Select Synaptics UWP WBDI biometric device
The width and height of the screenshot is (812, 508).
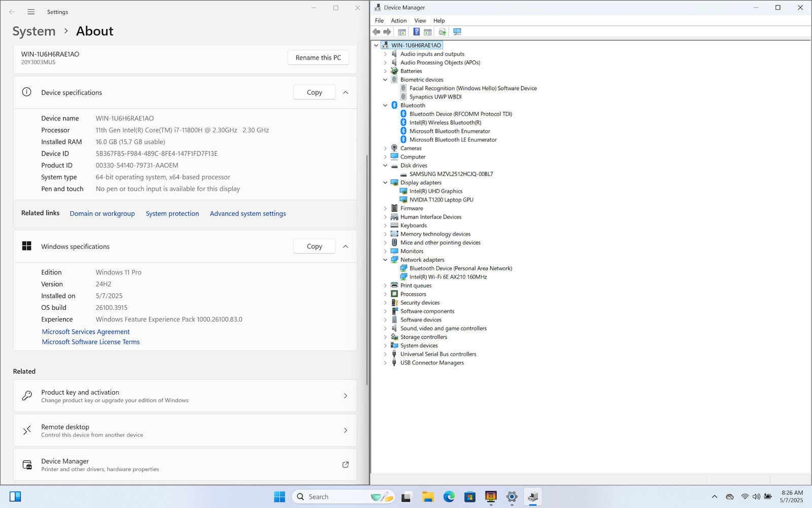click(x=435, y=97)
